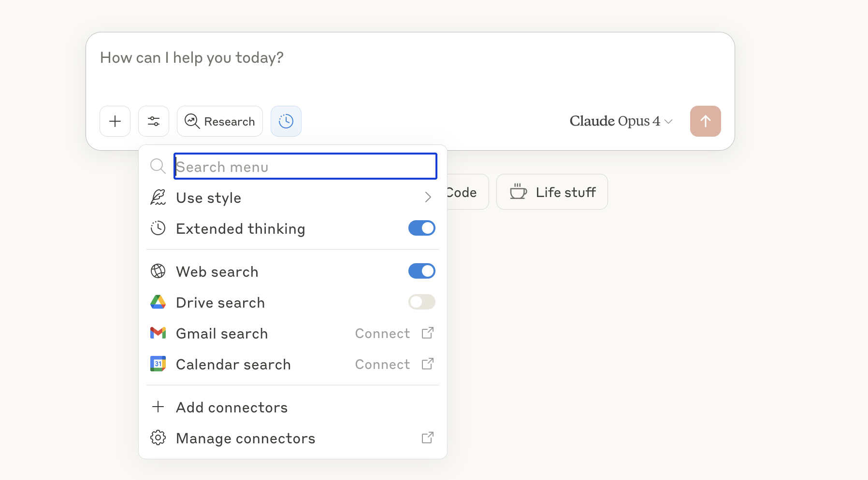Click the globe icon beside Web search

158,271
